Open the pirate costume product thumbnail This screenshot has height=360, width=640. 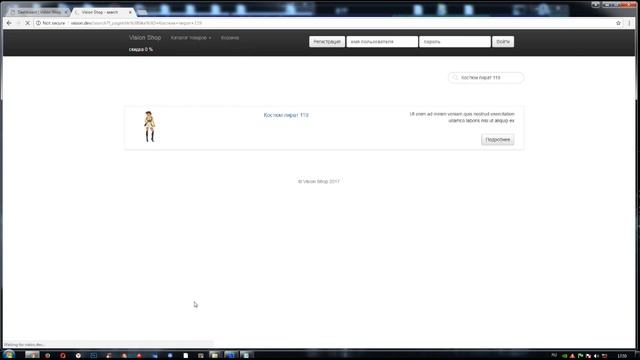[x=150, y=127]
